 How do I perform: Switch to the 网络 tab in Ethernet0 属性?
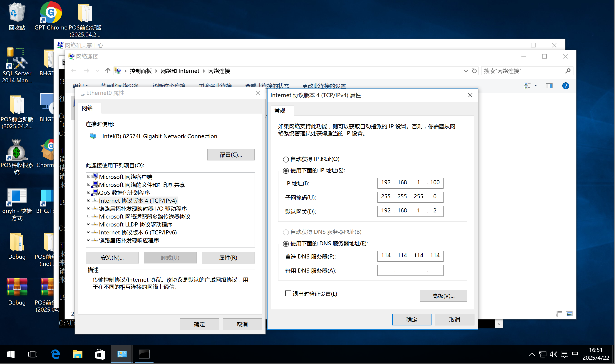click(x=87, y=108)
